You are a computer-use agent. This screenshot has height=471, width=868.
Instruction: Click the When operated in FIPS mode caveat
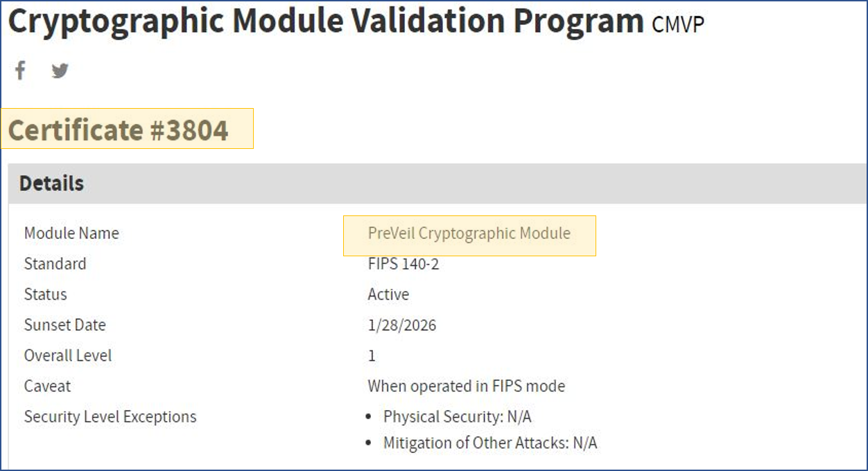click(467, 386)
